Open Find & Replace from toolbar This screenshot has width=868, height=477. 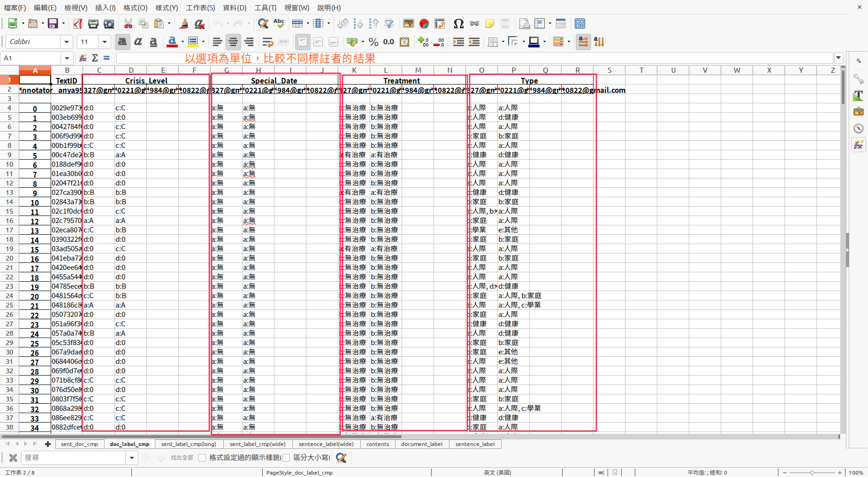pyautogui.click(x=263, y=23)
